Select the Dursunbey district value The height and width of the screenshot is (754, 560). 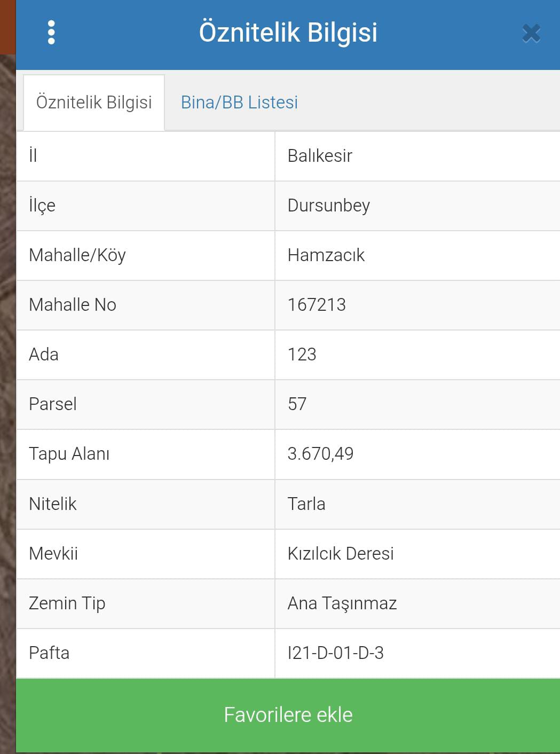(x=328, y=206)
